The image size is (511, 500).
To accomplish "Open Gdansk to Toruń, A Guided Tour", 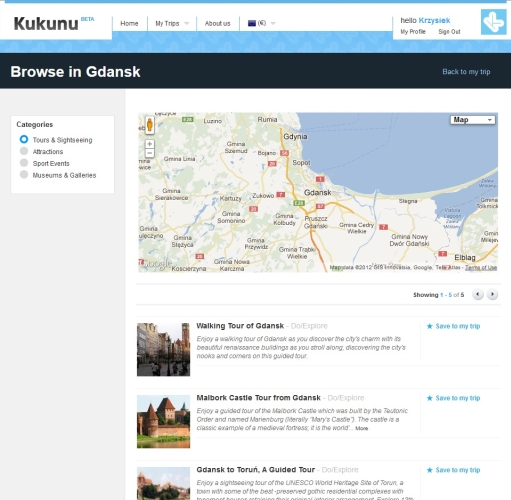I will 256,470.
